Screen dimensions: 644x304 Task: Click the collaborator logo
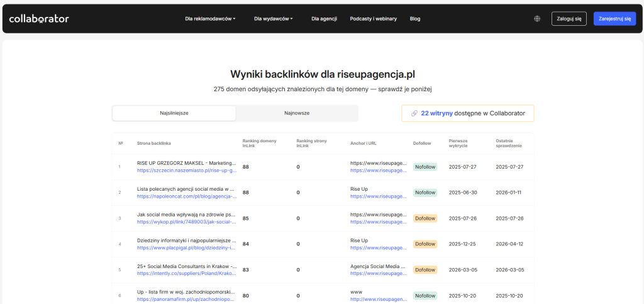point(39,18)
